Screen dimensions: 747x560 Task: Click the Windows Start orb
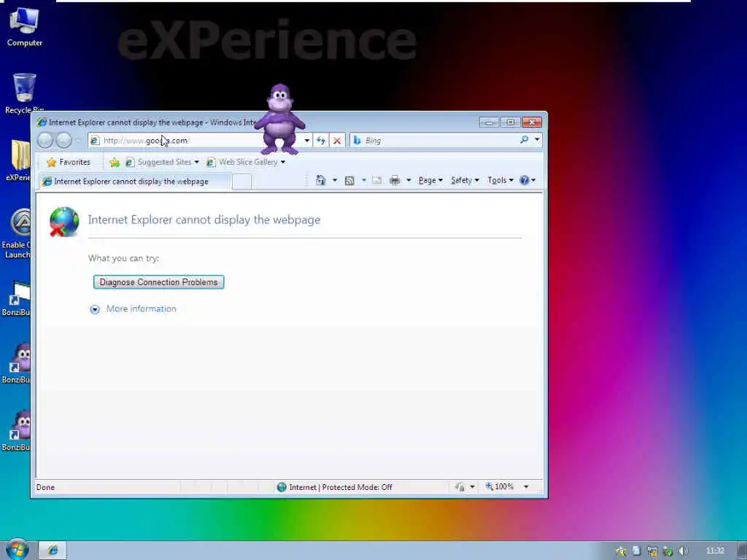18,550
